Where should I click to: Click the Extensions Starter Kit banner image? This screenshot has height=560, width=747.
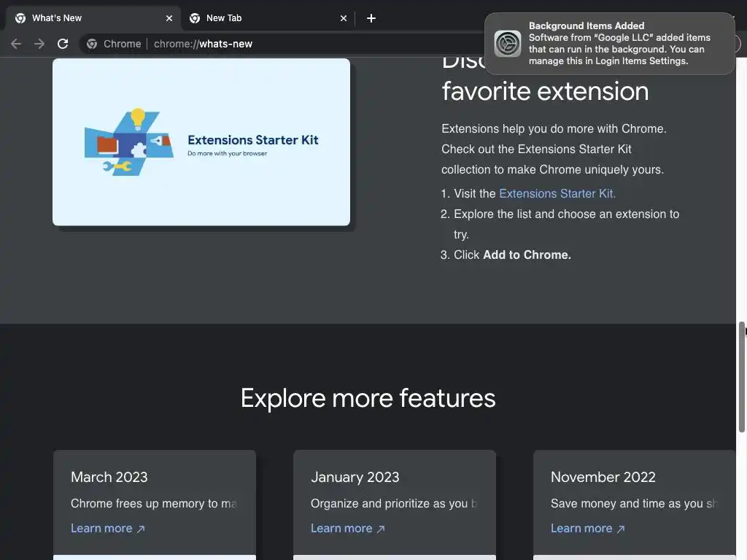(201, 142)
